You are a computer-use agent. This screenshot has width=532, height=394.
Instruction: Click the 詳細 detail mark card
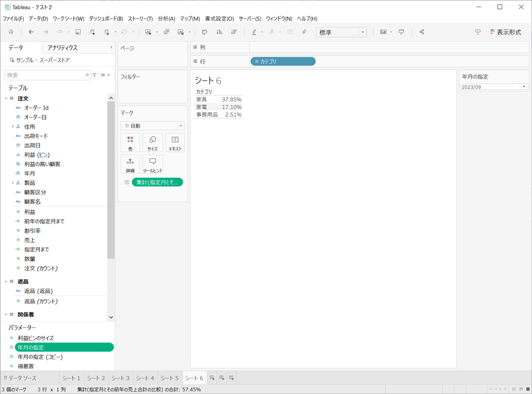(130, 164)
